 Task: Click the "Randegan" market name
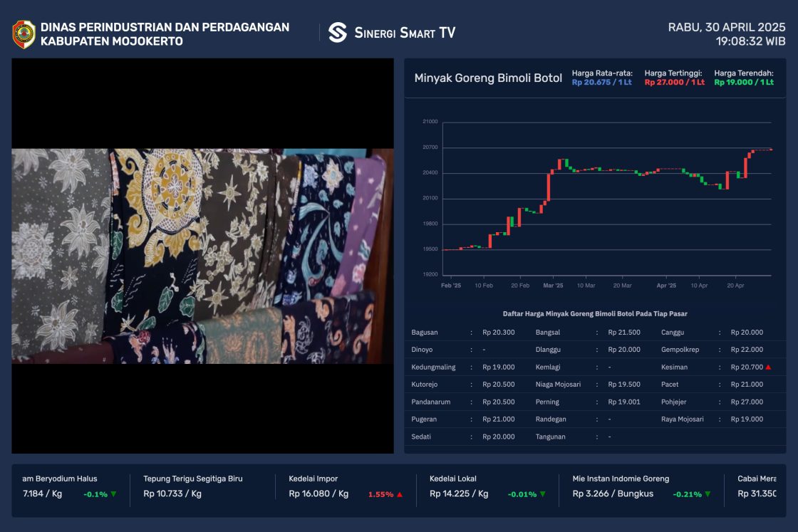(551, 419)
